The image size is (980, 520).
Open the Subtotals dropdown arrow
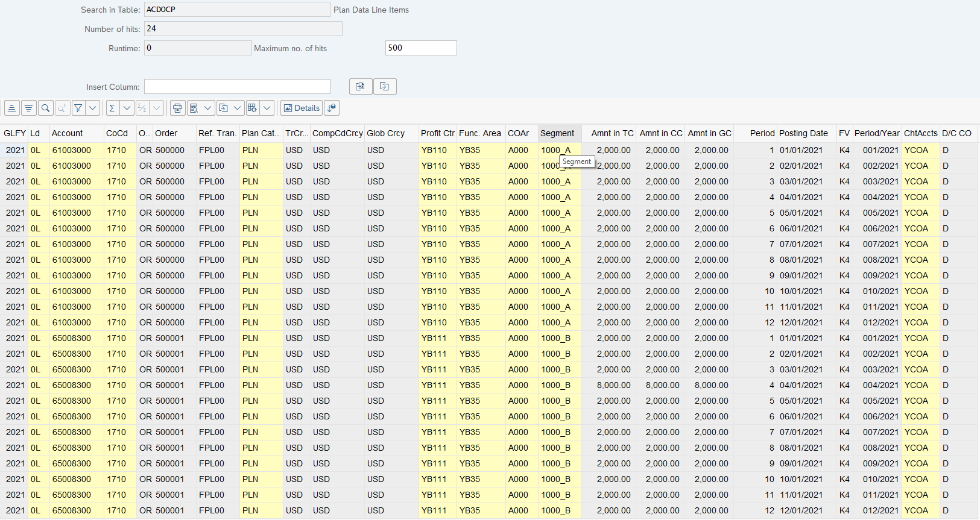(x=157, y=108)
